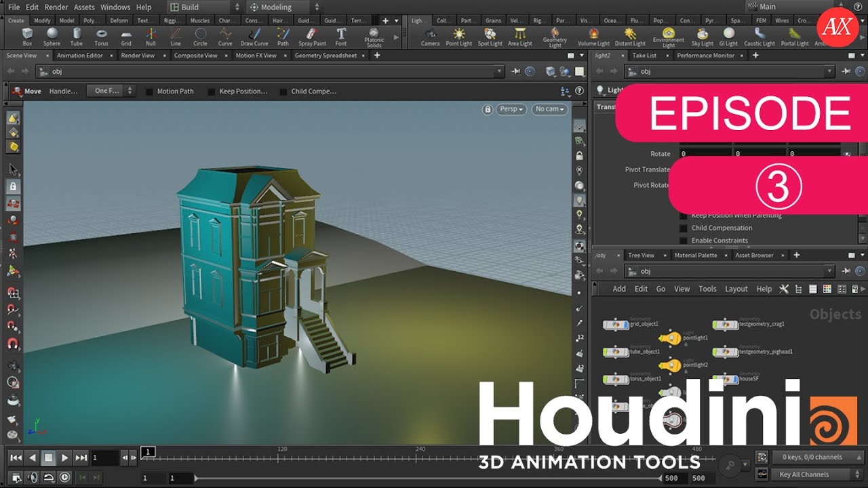Create a Box from the shelf

[x=27, y=37]
